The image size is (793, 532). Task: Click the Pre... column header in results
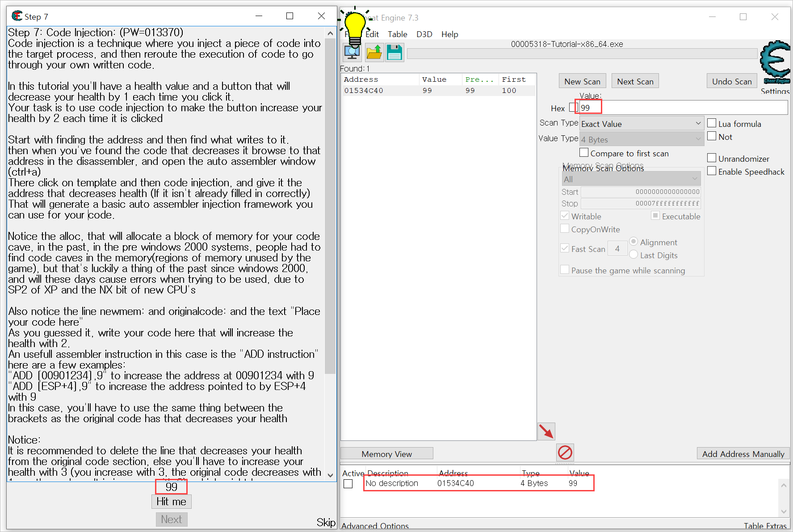(x=480, y=80)
